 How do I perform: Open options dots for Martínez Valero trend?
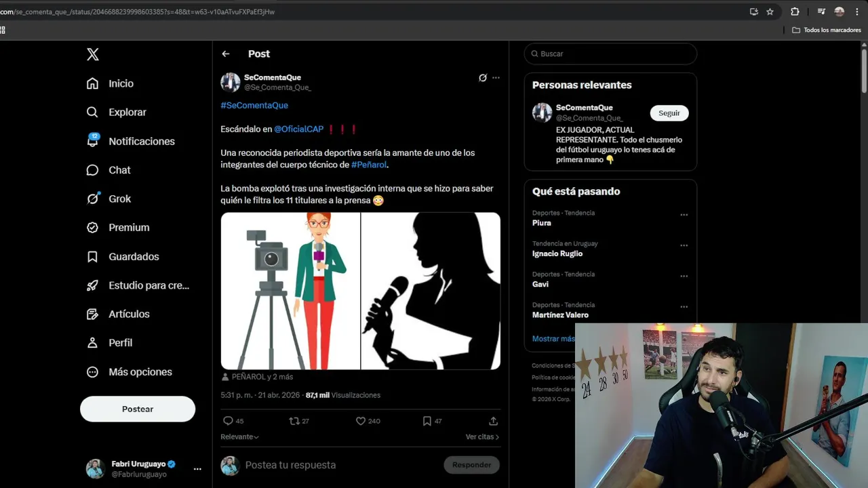click(684, 306)
